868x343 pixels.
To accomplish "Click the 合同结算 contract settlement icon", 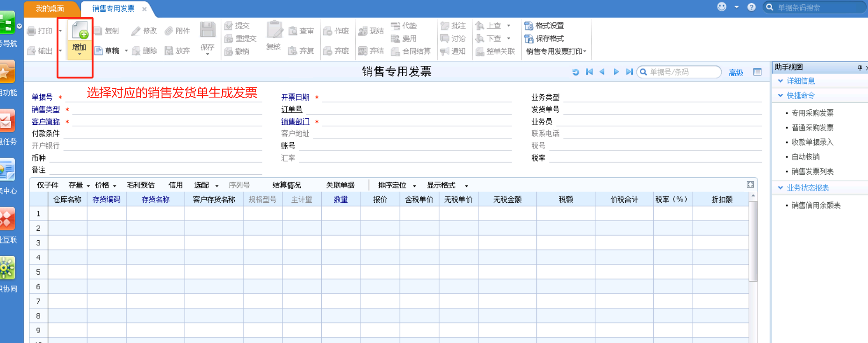I will click(x=396, y=51).
